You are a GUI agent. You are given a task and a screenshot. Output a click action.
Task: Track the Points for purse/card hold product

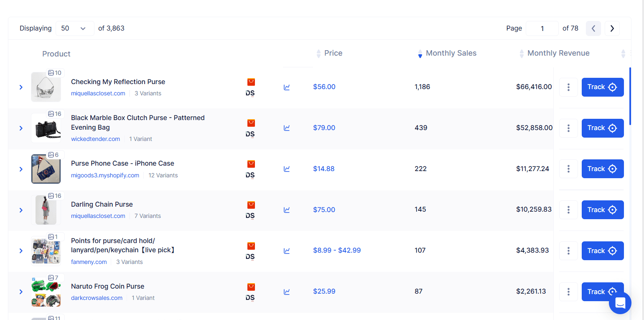tap(603, 251)
